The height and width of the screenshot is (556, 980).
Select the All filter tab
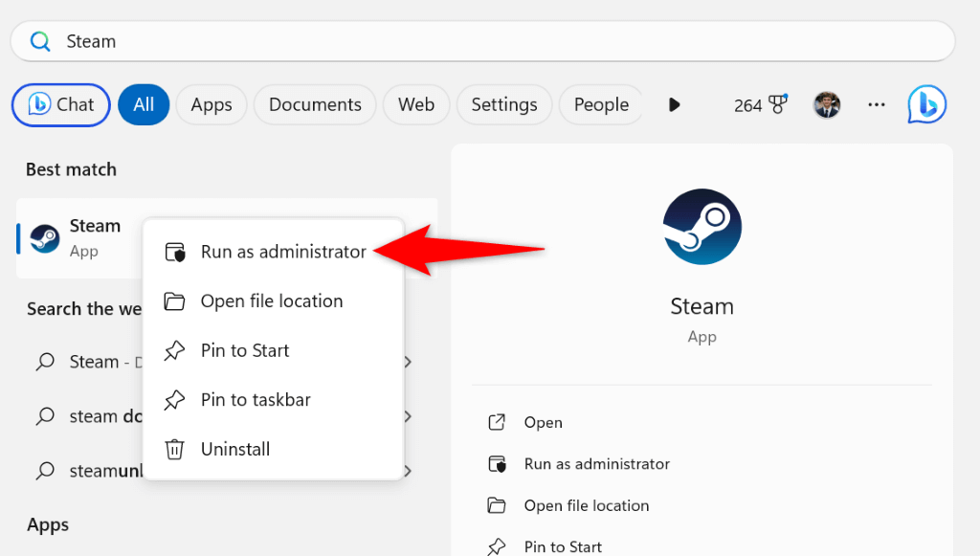tap(144, 105)
